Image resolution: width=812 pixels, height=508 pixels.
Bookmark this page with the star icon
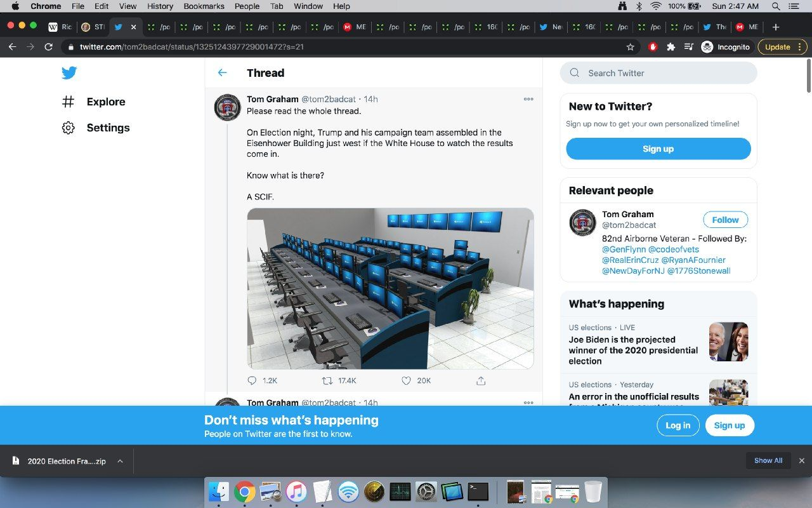pyautogui.click(x=630, y=46)
